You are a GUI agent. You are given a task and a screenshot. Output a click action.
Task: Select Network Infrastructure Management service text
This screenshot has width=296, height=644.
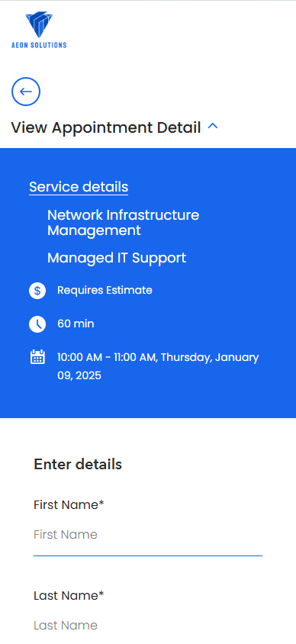point(123,223)
